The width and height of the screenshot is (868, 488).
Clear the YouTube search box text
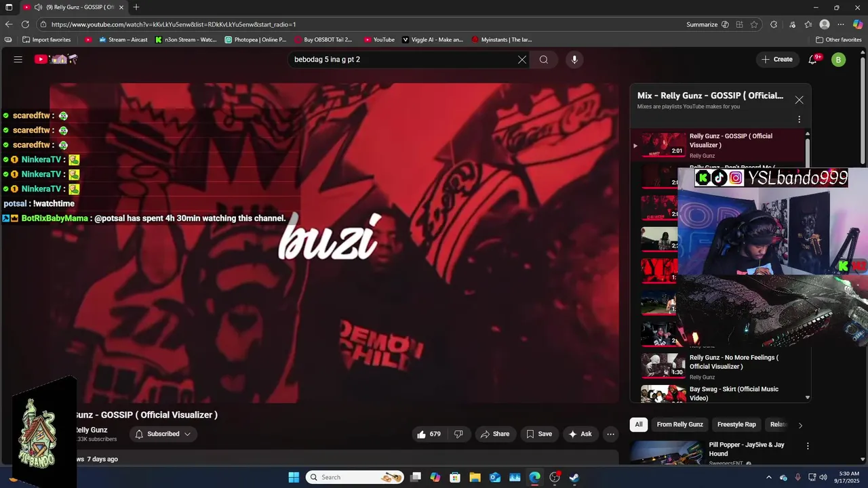(521, 60)
